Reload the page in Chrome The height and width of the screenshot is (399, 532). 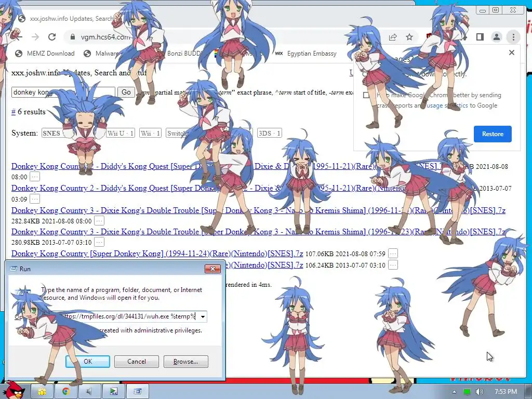[52, 37]
